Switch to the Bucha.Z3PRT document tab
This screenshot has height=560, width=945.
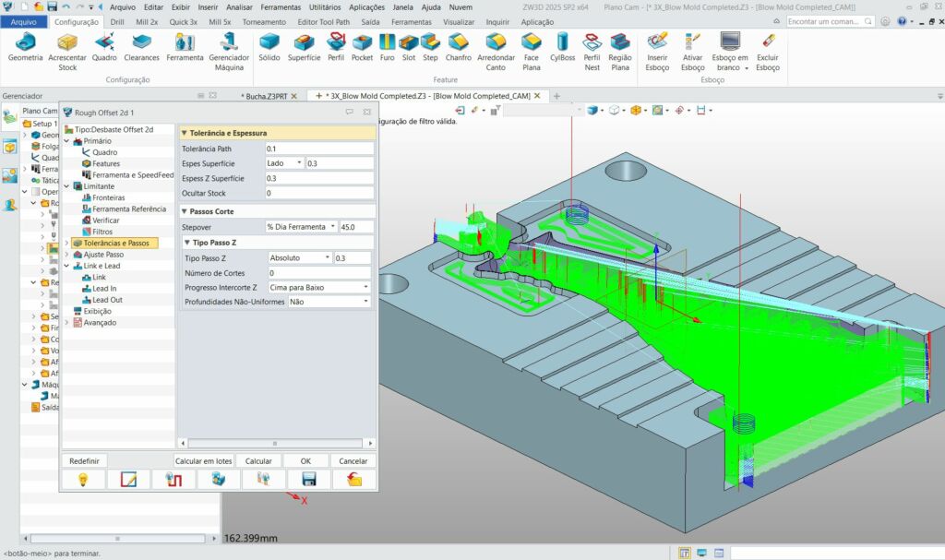(x=267, y=97)
